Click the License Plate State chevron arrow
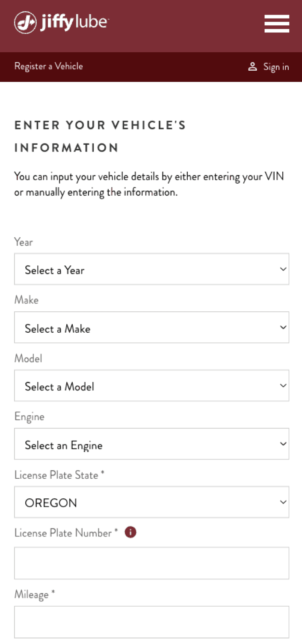This screenshot has width=302, height=644. 283,502
